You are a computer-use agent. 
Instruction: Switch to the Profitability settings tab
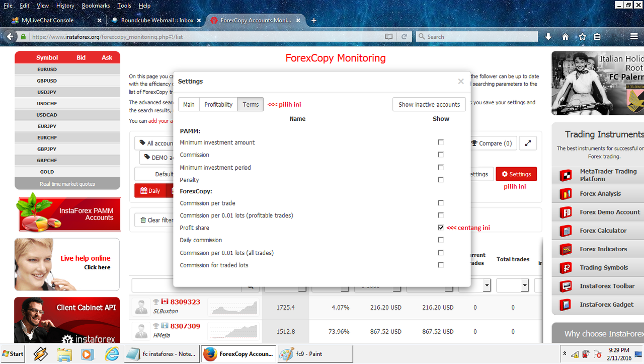click(218, 104)
